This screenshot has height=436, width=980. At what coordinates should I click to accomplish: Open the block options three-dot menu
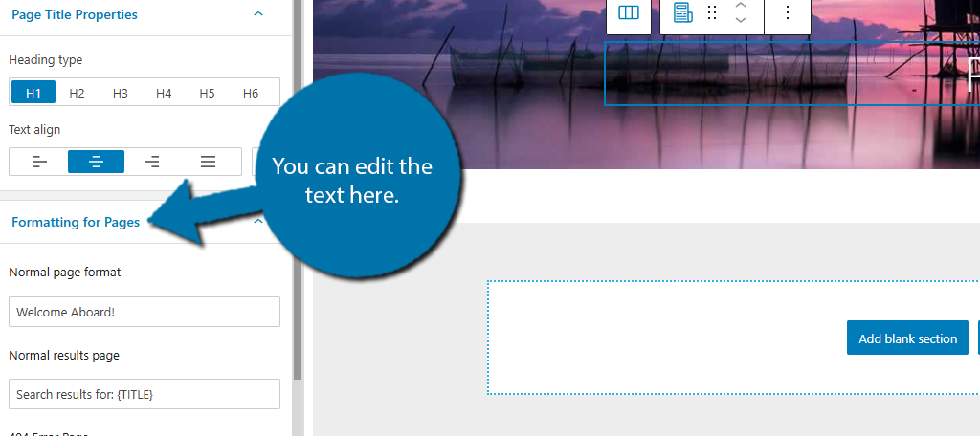pyautogui.click(x=788, y=12)
